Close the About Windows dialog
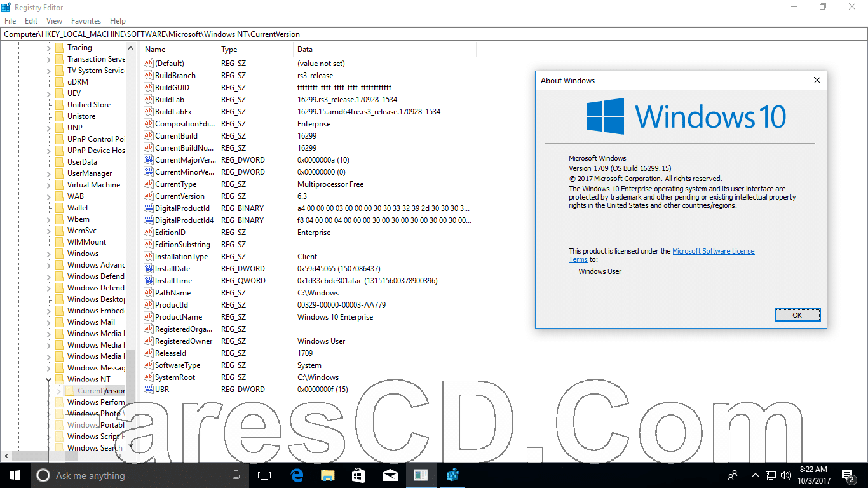 point(817,80)
